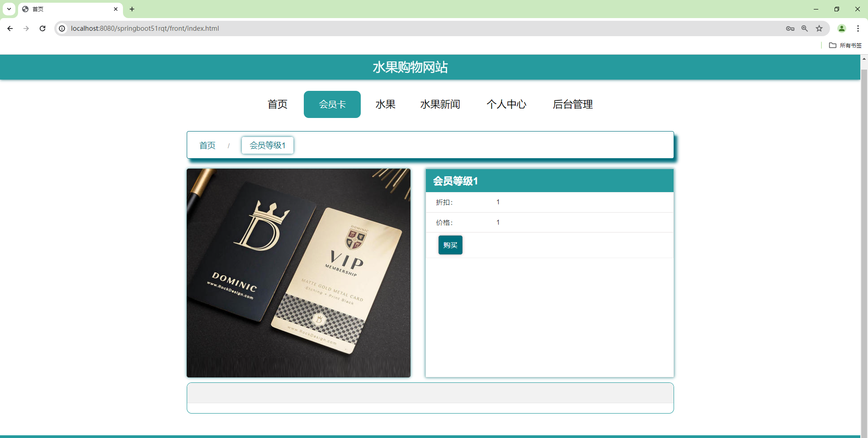
Task: Reload the current page
Action: click(42, 28)
